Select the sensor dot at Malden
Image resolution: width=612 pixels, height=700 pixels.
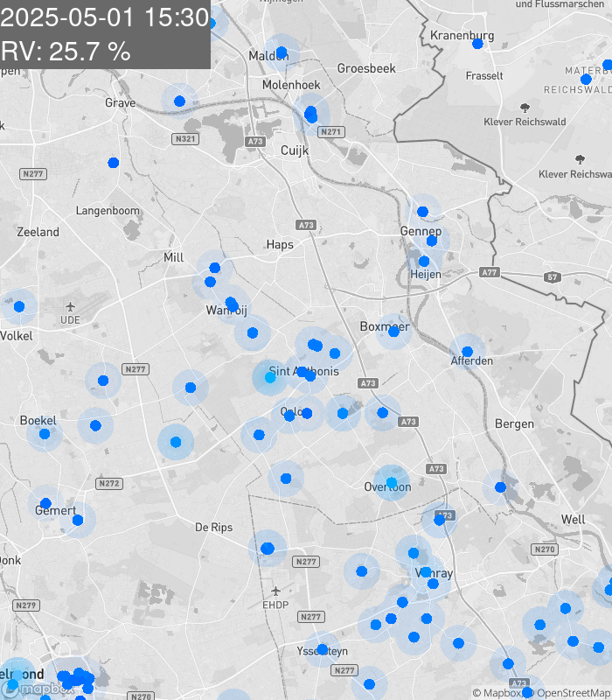(282, 52)
